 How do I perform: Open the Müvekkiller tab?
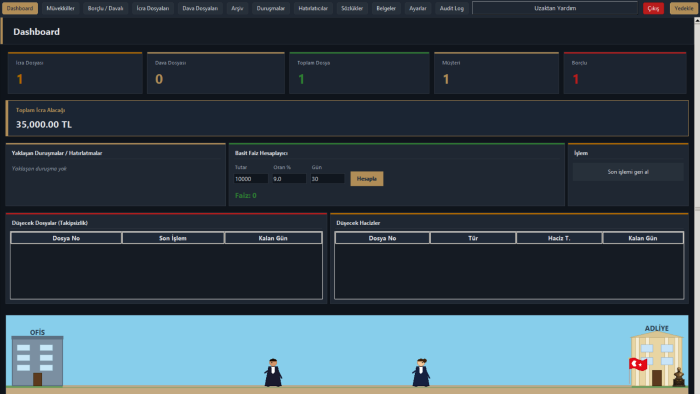[x=60, y=8]
